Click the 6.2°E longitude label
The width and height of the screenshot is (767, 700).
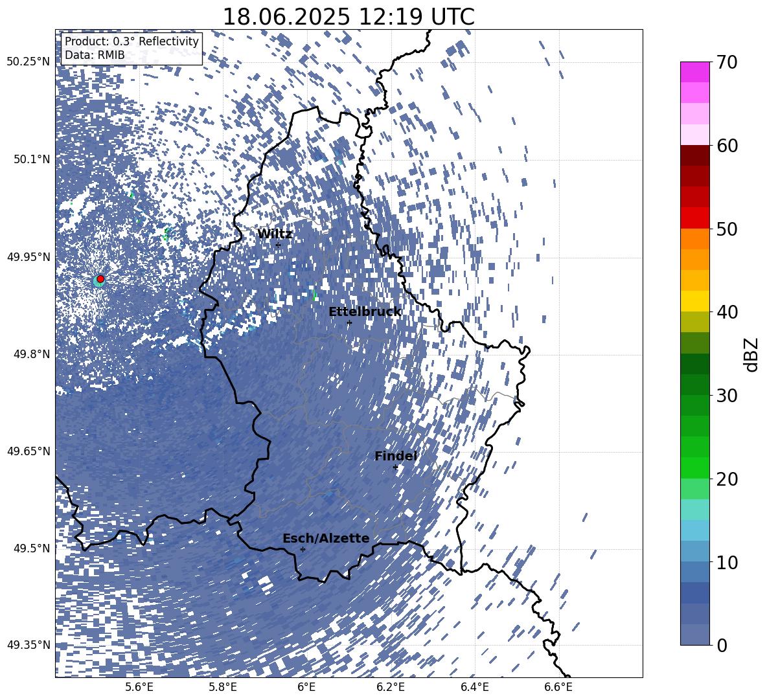391,687
